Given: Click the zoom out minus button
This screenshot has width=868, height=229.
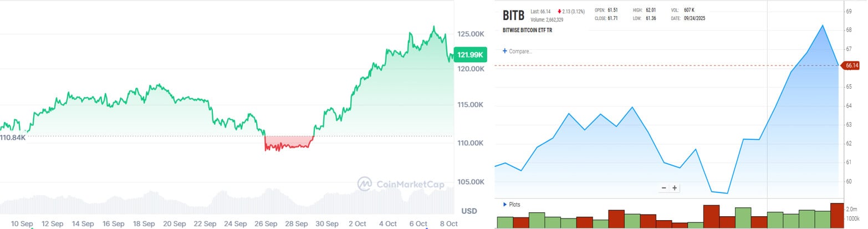Looking at the screenshot, I should point(663,187).
